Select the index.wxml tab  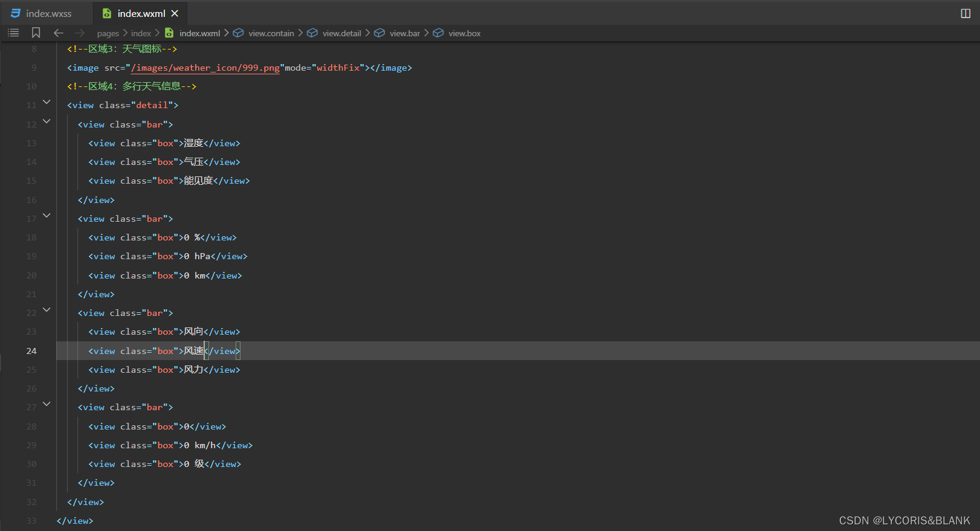pyautogui.click(x=141, y=13)
